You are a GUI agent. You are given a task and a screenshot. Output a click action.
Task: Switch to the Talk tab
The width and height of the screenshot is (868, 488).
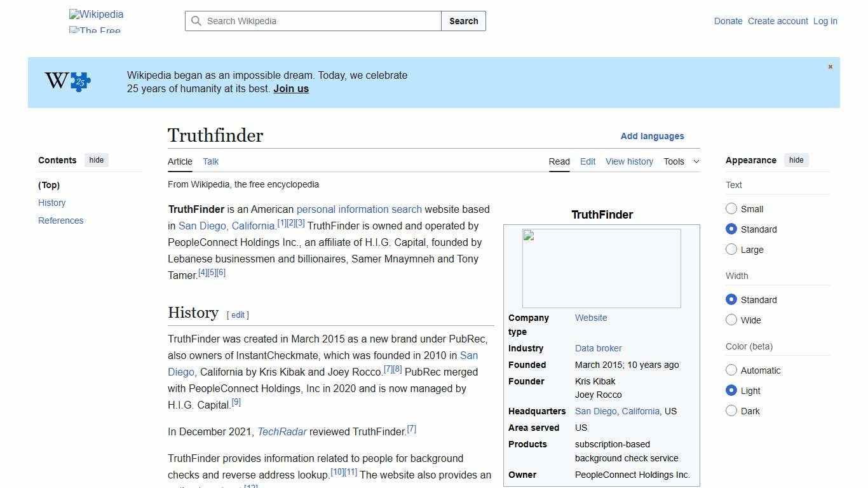[210, 161]
